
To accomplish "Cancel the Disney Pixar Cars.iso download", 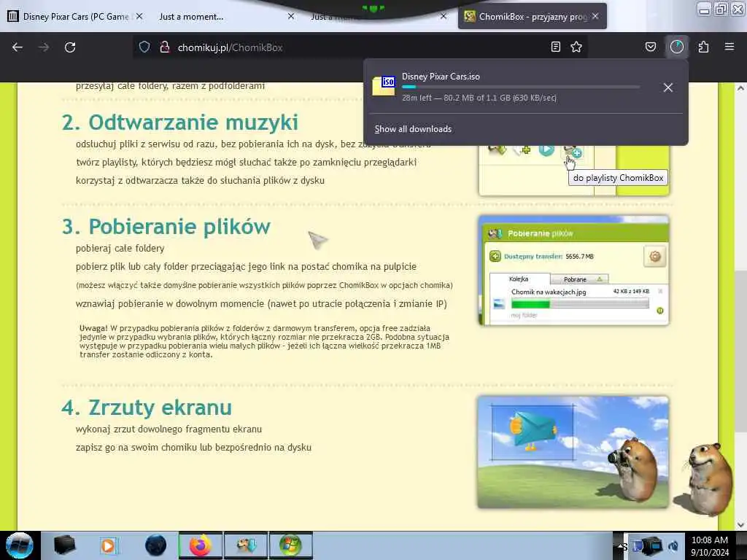I will 668,87.
